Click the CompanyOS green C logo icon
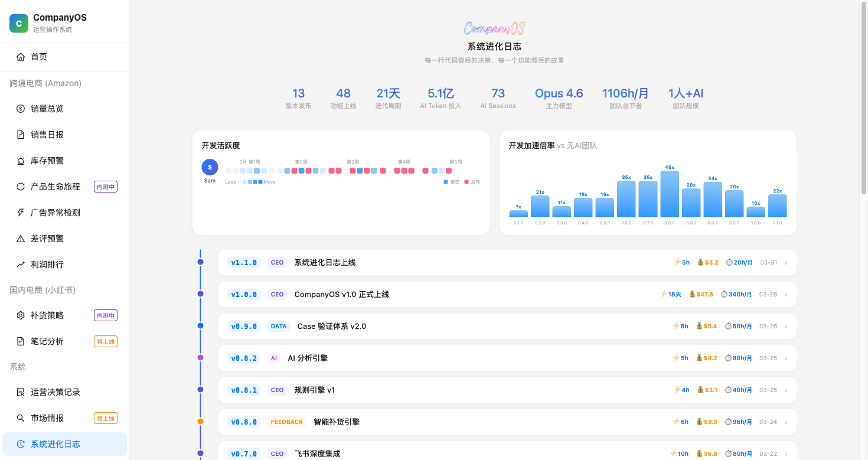 [19, 23]
